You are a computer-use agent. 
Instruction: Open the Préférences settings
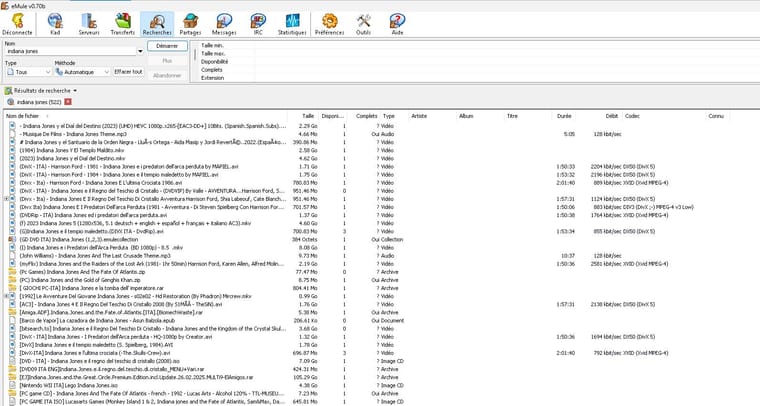[329, 22]
